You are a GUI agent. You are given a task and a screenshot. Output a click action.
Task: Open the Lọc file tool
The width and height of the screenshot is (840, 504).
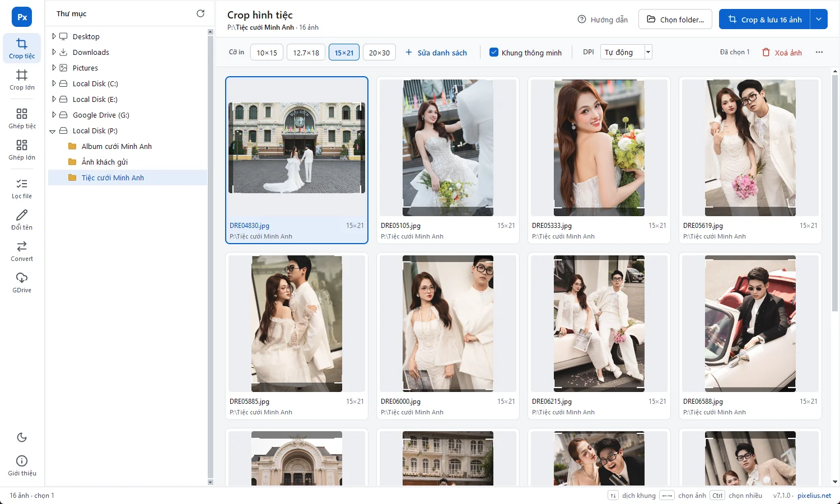22,188
